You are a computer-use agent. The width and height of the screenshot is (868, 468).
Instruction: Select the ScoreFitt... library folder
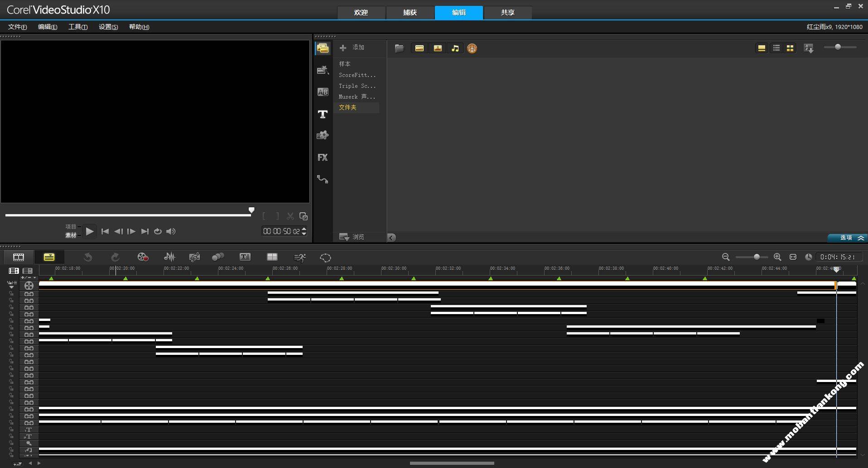coord(357,75)
